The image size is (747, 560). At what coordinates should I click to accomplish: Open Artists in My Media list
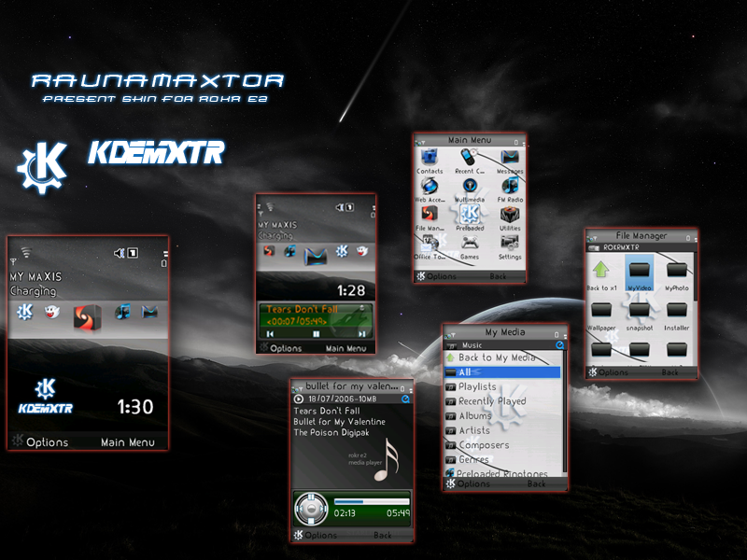coord(503,430)
